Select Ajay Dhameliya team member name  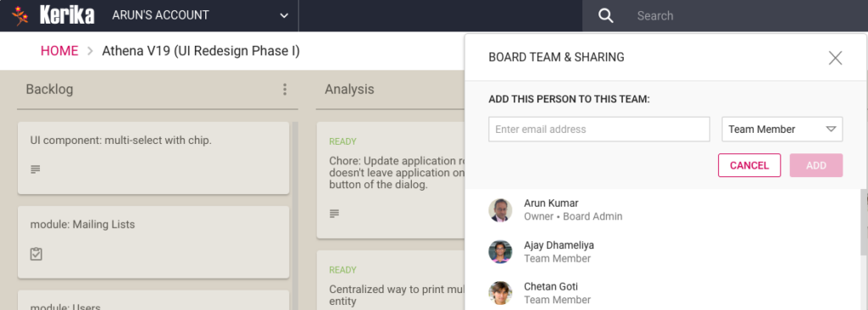(x=559, y=246)
